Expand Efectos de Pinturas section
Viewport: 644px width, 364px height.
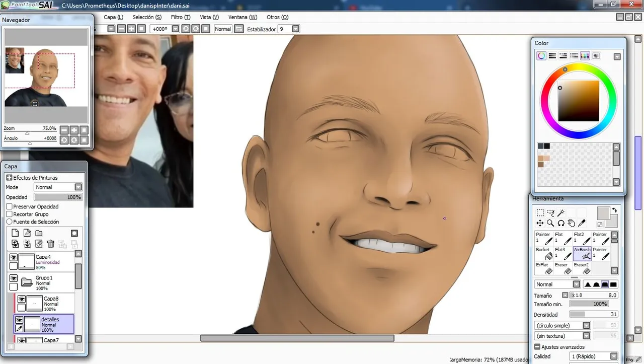point(9,178)
